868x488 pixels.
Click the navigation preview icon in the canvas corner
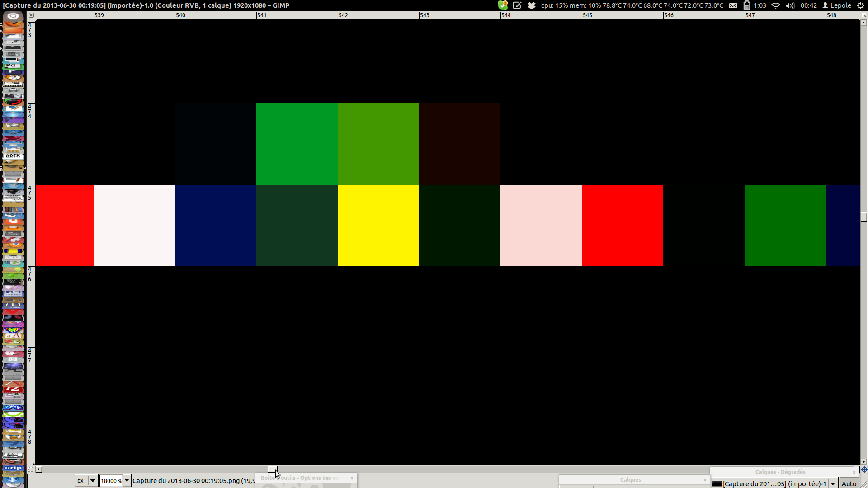(864, 469)
